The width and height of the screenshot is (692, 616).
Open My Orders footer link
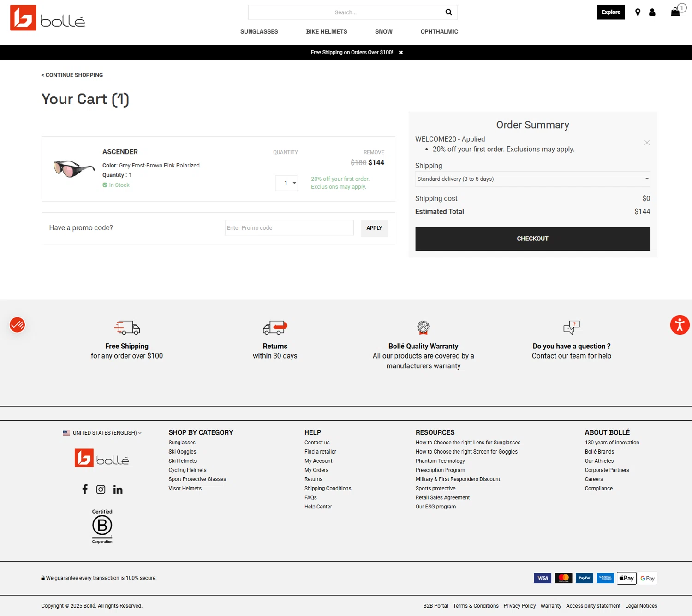[316, 470]
